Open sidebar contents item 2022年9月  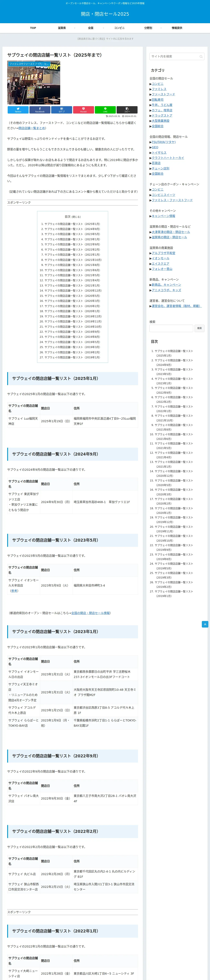(x=174, y=390)
